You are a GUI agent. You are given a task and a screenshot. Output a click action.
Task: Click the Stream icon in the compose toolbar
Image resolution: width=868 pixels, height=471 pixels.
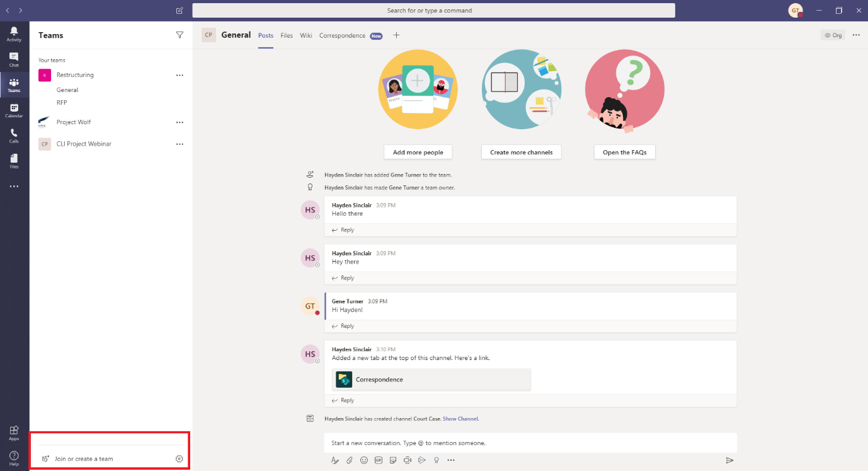point(422,460)
